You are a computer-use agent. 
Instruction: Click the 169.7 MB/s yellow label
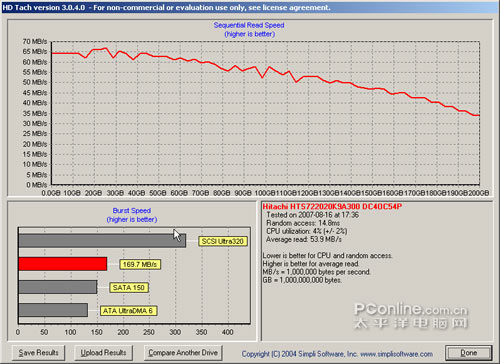[x=140, y=265]
